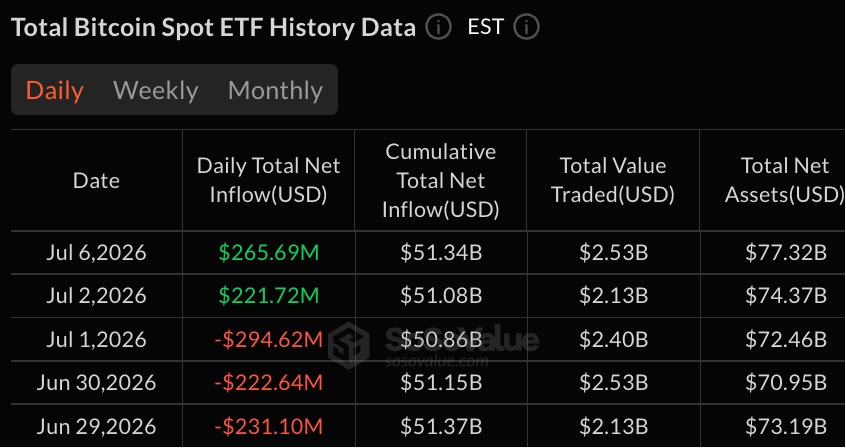The height and width of the screenshot is (448, 846).
Task: Switch to the Monthly tab
Action: click(x=275, y=90)
